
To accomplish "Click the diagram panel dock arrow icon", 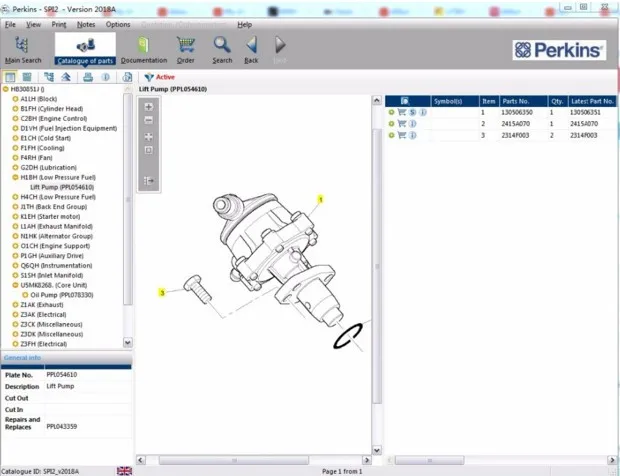I will pyautogui.click(x=149, y=181).
